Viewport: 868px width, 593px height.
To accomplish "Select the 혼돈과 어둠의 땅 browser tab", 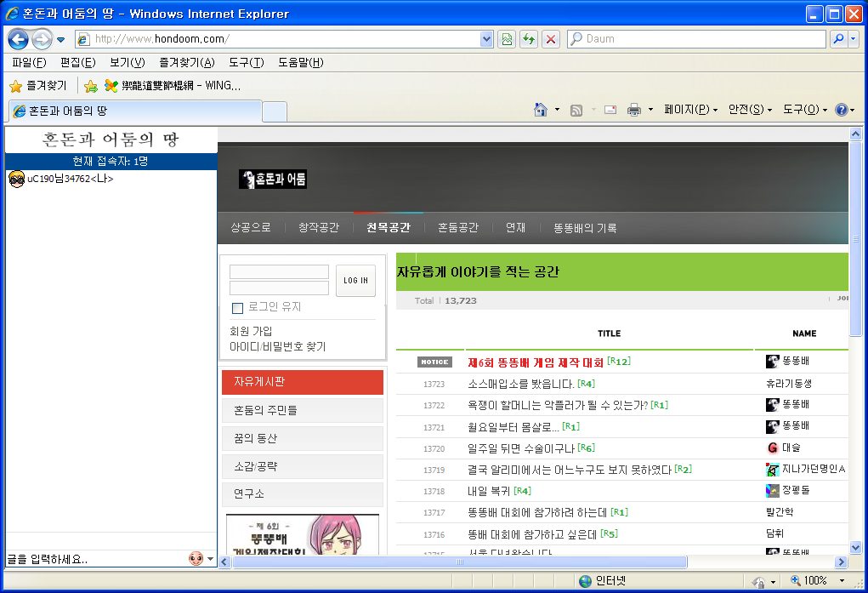I will point(135,111).
